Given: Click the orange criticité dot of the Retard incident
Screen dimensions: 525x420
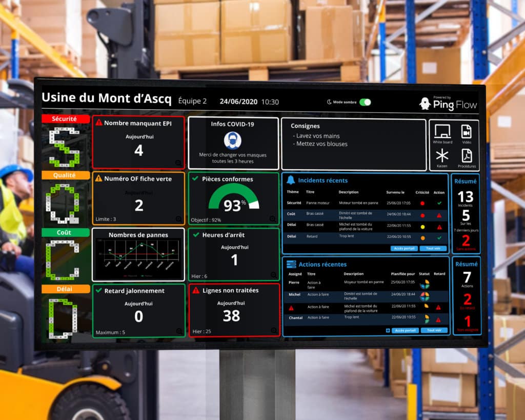Looking at the screenshot, I should [422, 238].
